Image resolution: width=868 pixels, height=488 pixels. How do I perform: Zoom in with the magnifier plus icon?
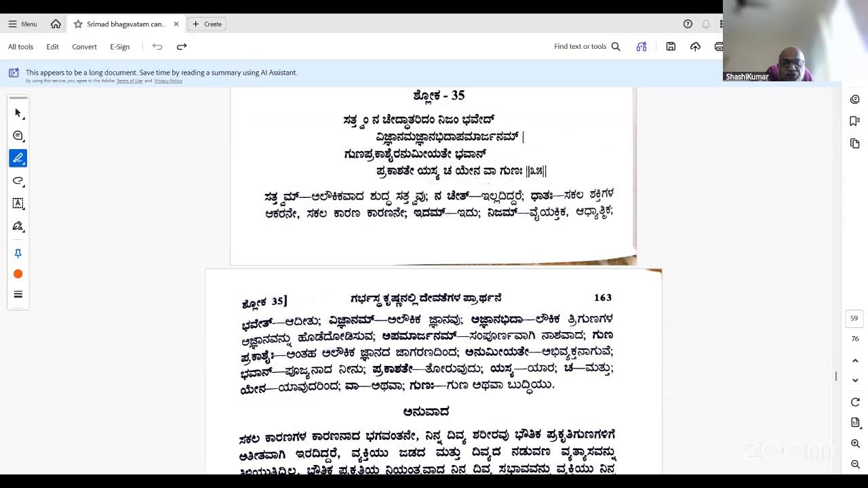(x=855, y=443)
